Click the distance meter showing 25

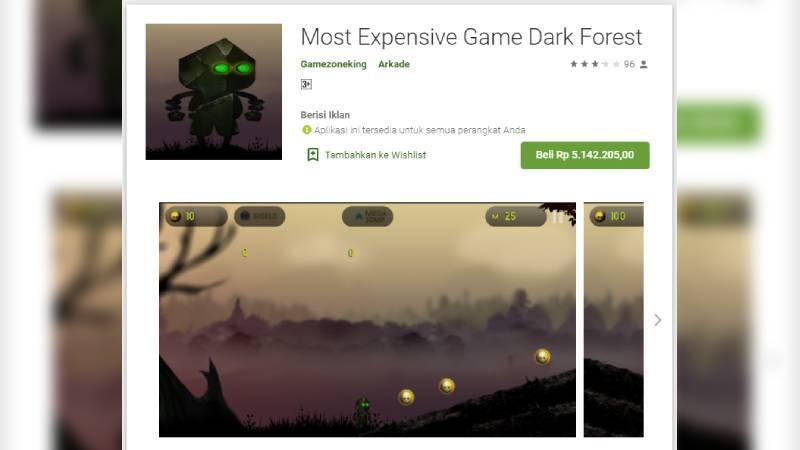click(x=516, y=216)
